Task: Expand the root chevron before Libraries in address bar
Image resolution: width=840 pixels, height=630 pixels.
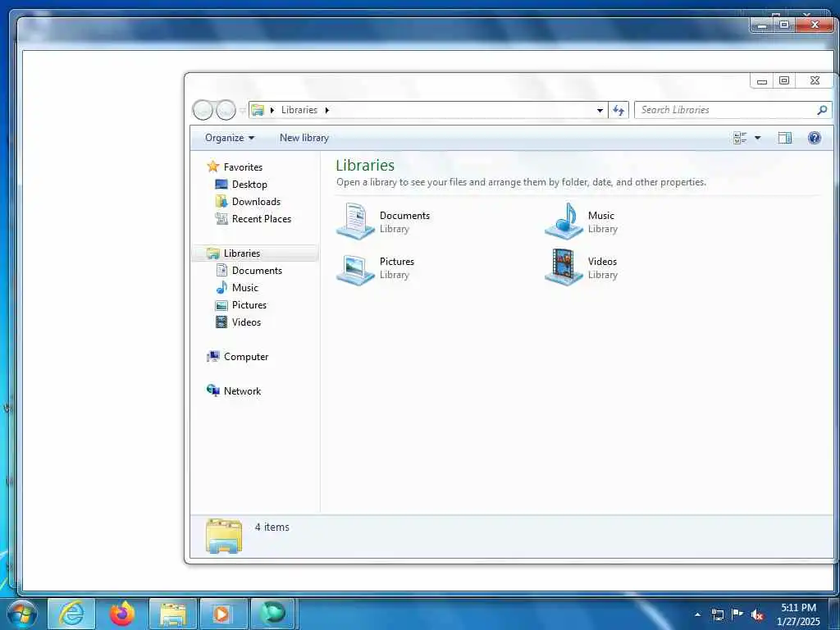Action: [x=272, y=111]
